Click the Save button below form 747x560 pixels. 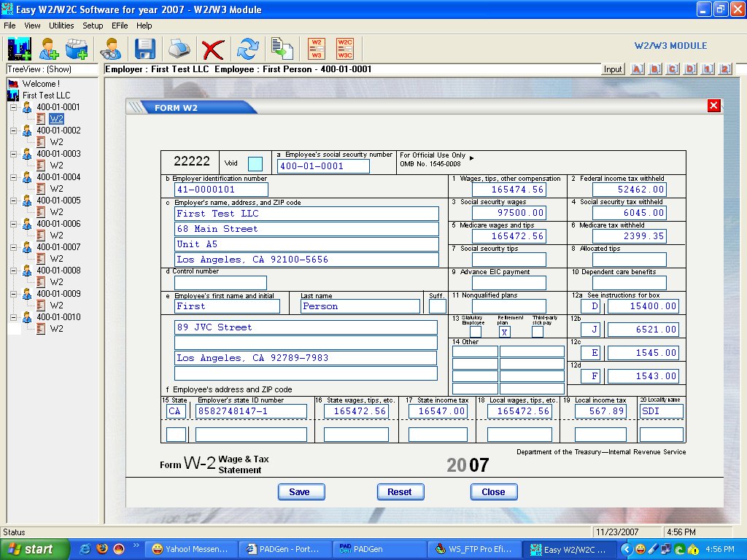[x=299, y=492]
